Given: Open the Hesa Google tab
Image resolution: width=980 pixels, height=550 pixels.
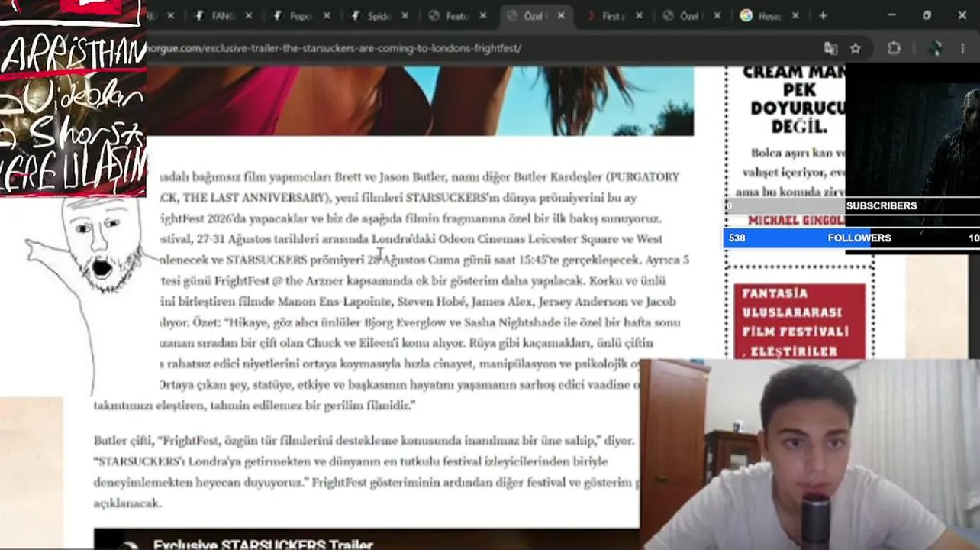Looking at the screenshot, I should point(763,15).
